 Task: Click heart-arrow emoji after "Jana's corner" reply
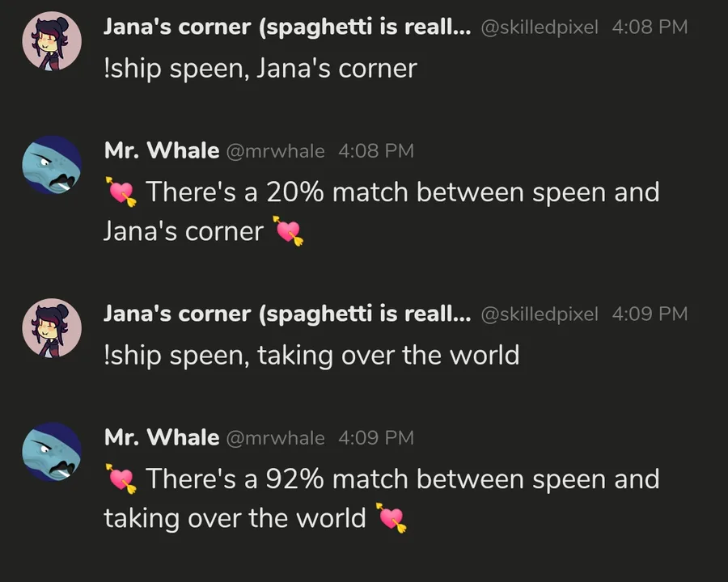point(288,230)
